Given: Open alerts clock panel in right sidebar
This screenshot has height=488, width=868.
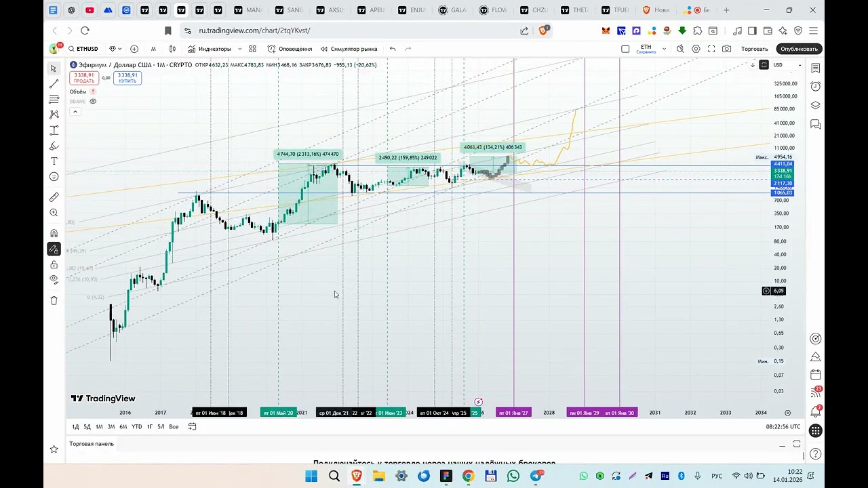Looking at the screenshot, I should (x=816, y=87).
